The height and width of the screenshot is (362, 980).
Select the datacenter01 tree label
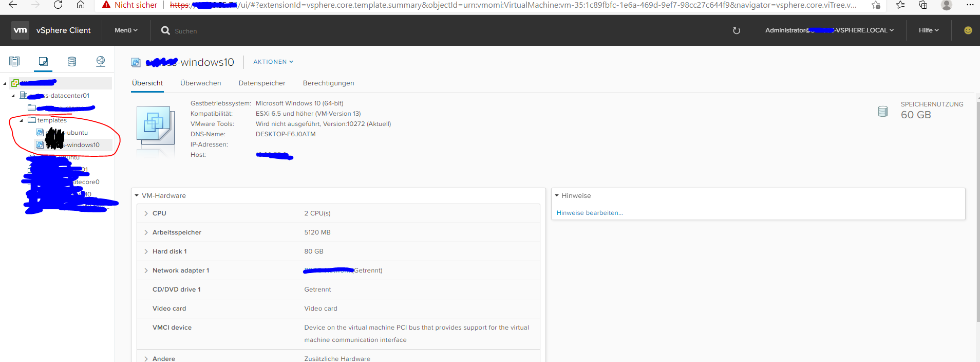[59, 95]
